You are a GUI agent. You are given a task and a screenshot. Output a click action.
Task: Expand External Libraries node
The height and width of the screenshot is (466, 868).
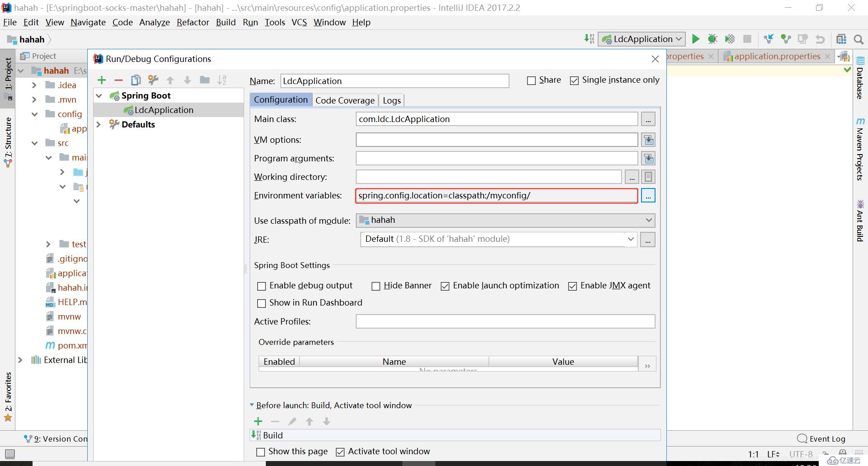pos(20,360)
